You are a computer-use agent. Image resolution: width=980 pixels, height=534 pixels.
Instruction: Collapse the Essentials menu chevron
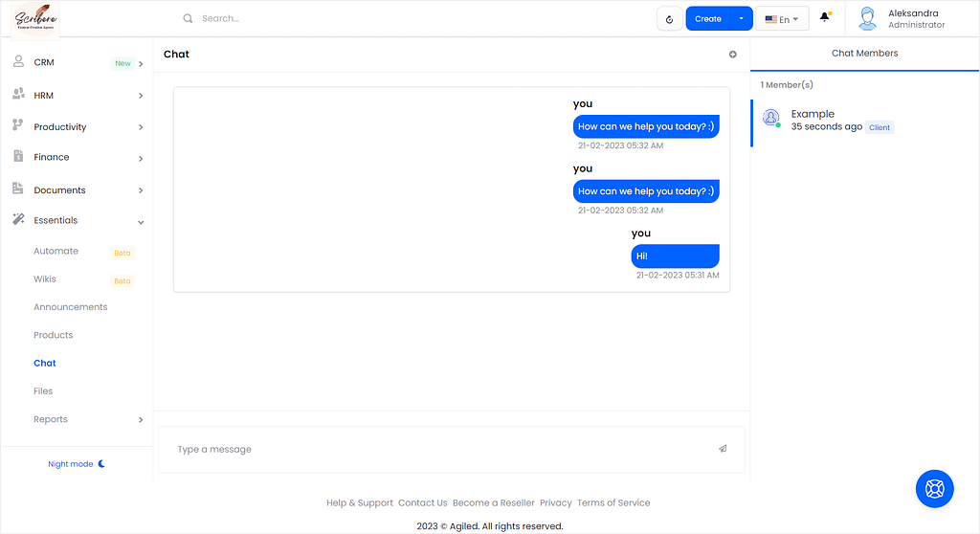click(141, 223)
